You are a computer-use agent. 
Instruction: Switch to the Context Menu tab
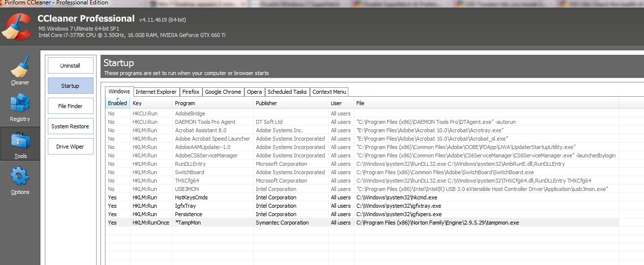pyautogui.click(x=329, y=92)
